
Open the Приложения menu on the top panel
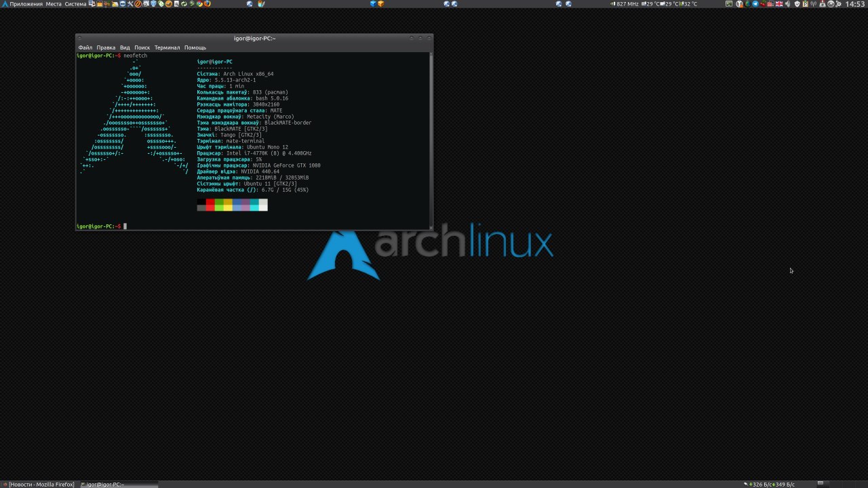click(26, 4)
